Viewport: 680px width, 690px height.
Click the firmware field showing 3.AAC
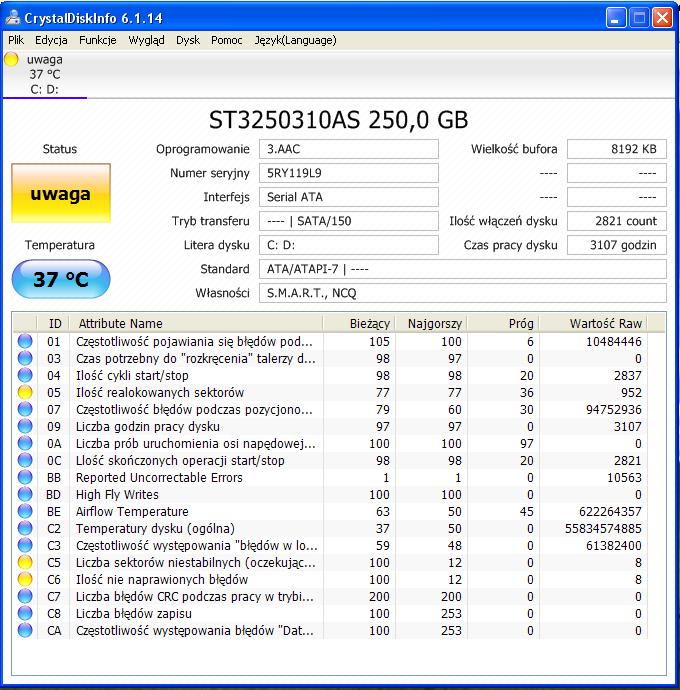(349, 149)
